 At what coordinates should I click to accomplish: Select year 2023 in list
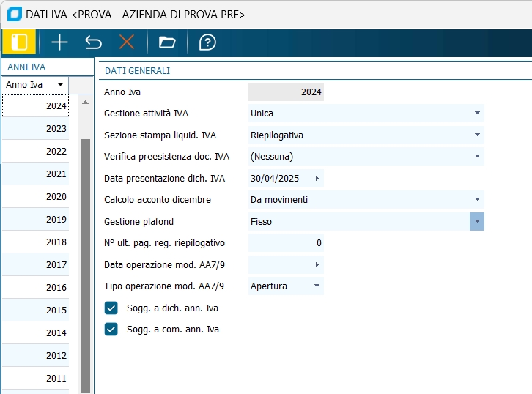(x=36, y=128)
